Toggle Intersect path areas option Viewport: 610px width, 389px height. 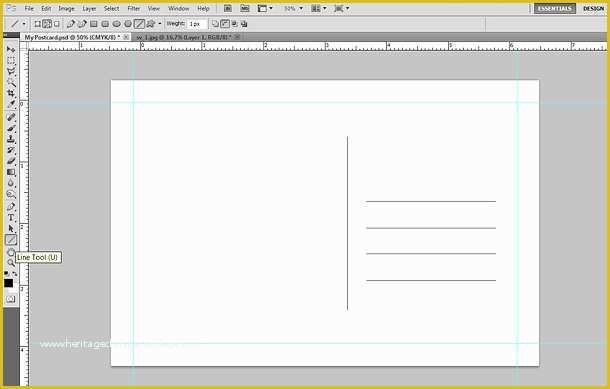(235, 24)
